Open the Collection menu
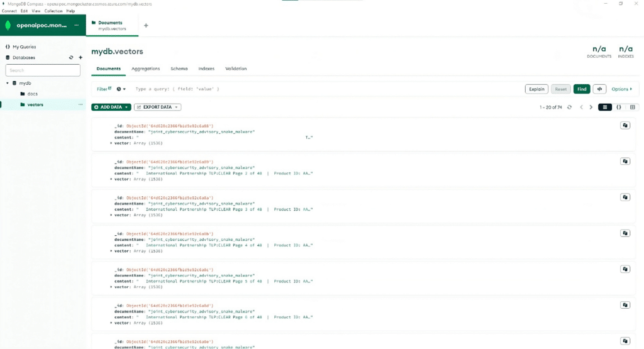The image size is (644, 349). pyautogui.click(x=53, y=11)
